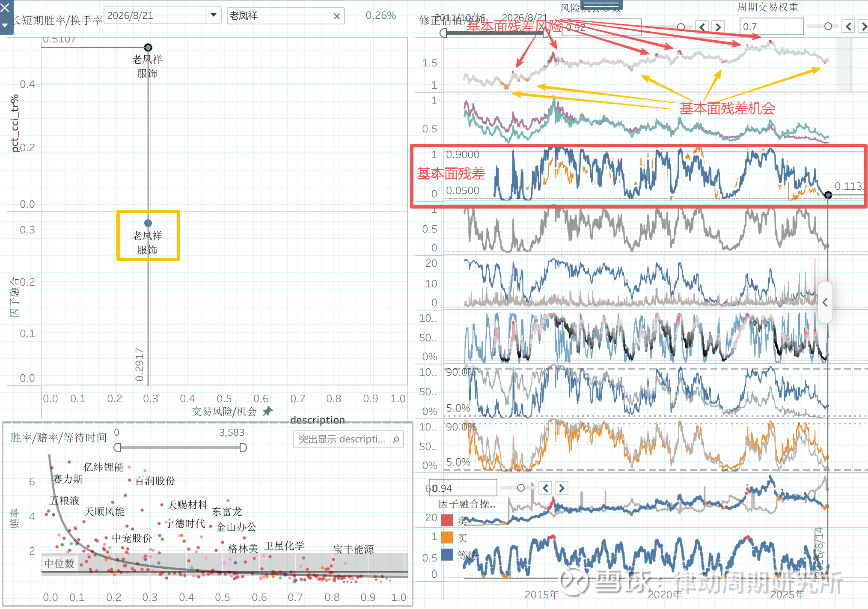
Task: Select the 老凤祥 mark in the 因子融合 chart
Action: [148, 223]
